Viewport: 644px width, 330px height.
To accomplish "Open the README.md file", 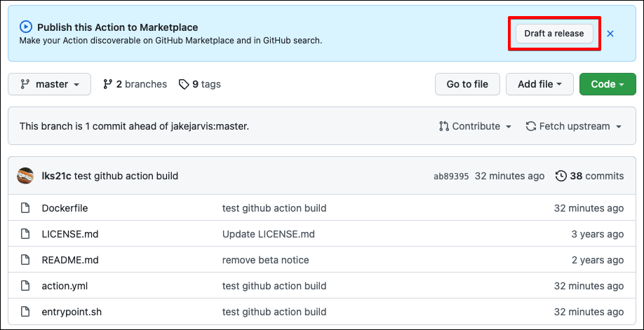I will pyautogui.click(x=70, y=260).
